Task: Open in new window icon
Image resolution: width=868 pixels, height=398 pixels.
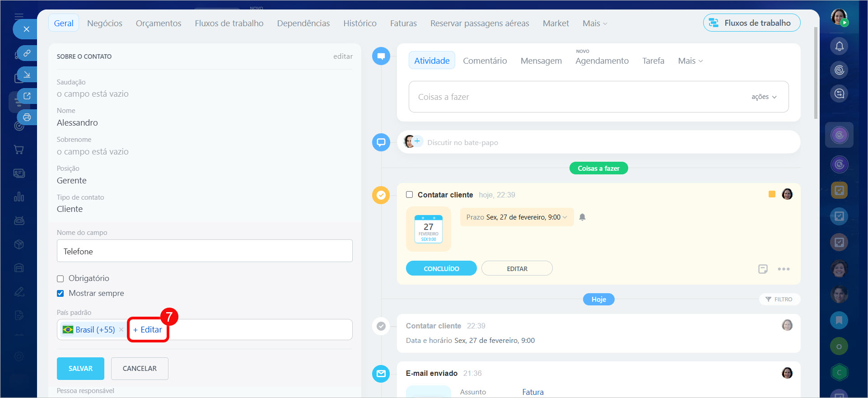Action: point(27,96)
